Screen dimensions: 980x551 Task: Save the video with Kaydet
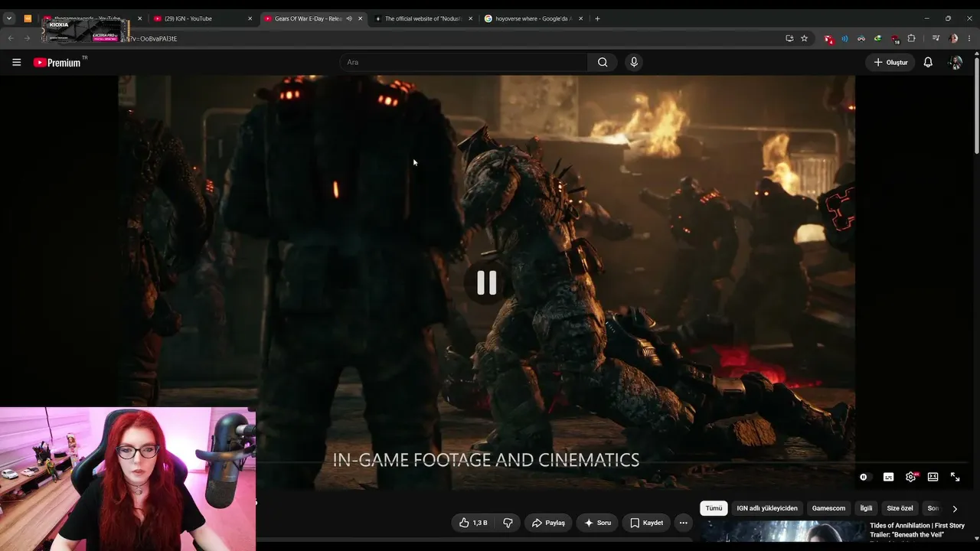pyautogui.click(x=646, y=523)
